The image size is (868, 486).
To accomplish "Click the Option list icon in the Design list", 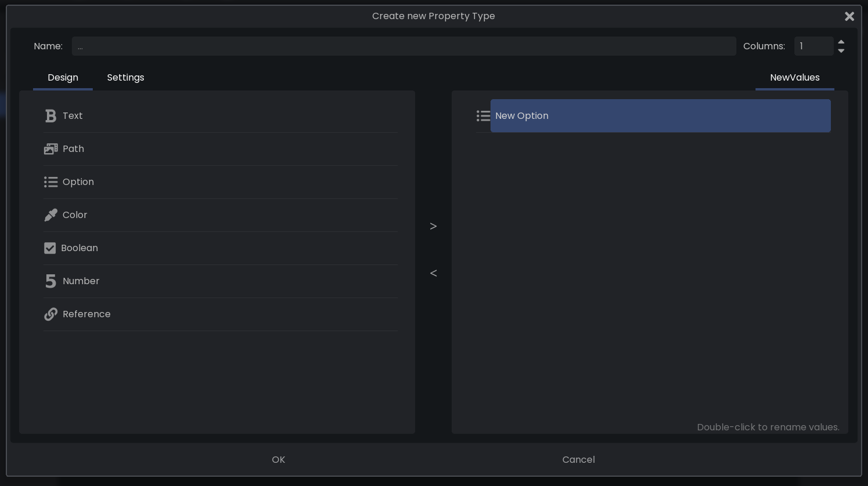I will (51, 182).
